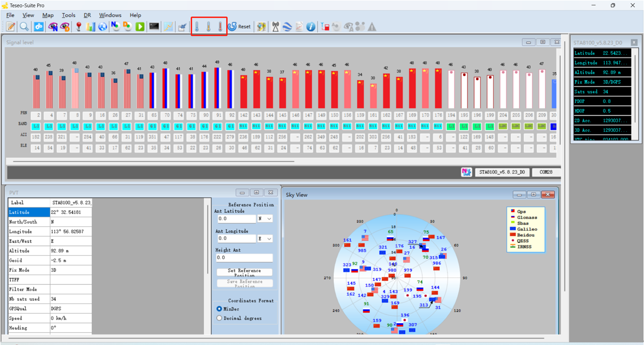Open the Tools menu
644x345 pixels.
click(x=68, y=15)
